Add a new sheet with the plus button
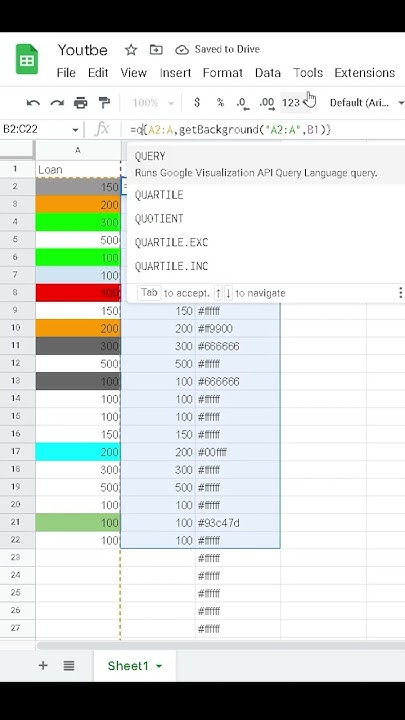Screen dimensions: 405x720 [43, 665]
